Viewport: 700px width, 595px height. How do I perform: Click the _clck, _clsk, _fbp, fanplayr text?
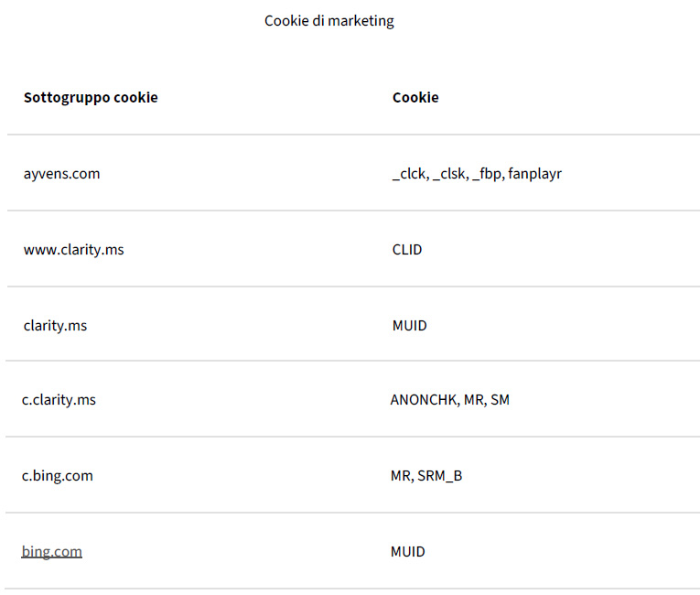[x=477, y=173]
